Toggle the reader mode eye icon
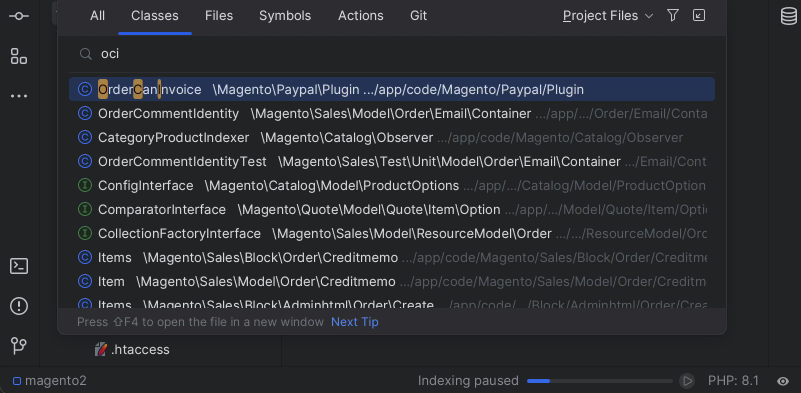 click(x=783, y=381)
